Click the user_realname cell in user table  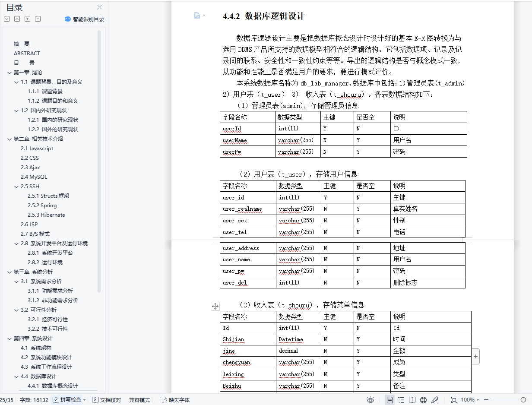(x=248, y=209)
